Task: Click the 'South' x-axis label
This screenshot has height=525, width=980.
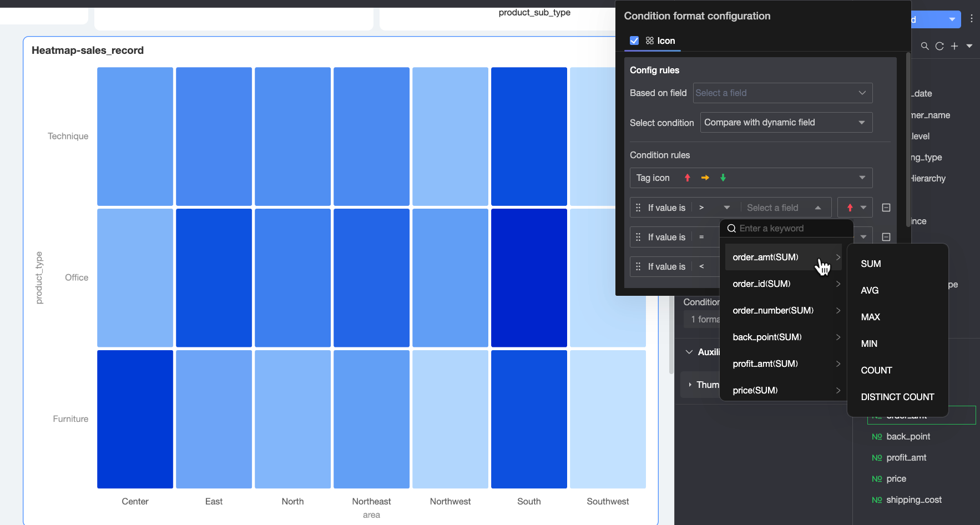Action: (x=529, y=502)
